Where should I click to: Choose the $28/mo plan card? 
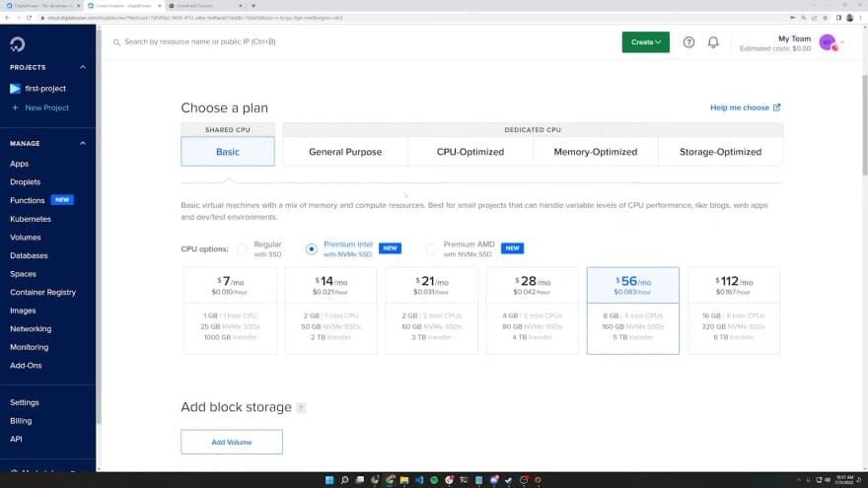tap(532, 311)
